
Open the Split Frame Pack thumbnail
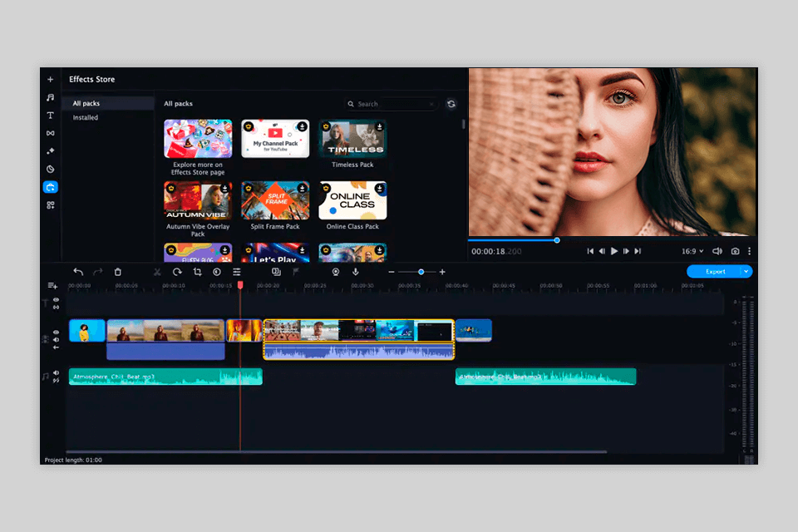pos(275,200)
